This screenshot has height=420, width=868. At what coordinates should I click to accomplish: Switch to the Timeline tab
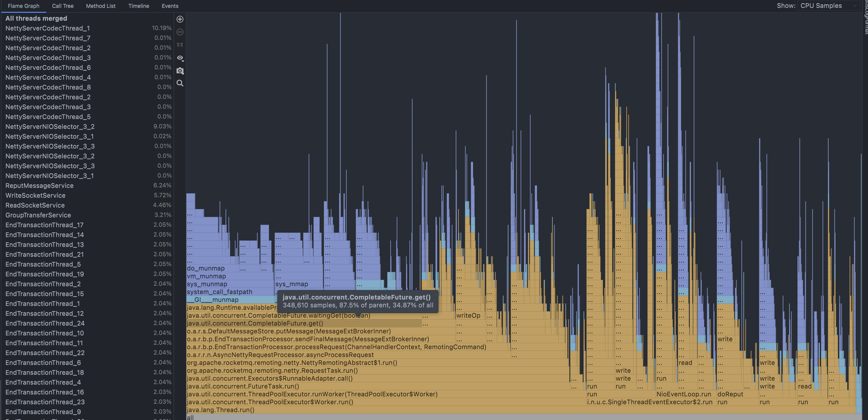point(138,6)
